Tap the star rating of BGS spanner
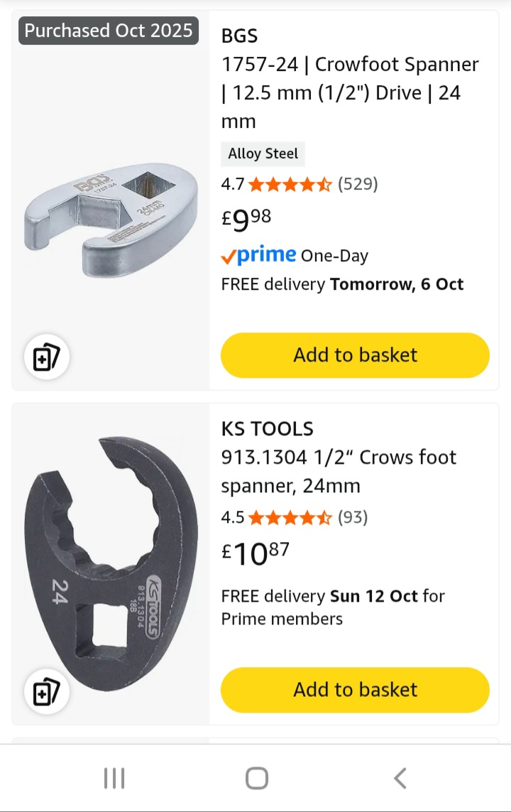 [x=290, y=185]
